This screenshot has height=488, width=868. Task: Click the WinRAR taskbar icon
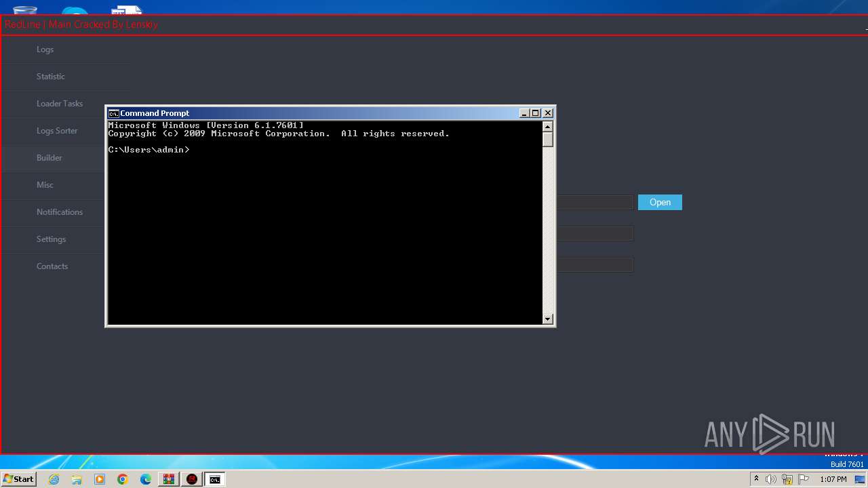point(169,479)
